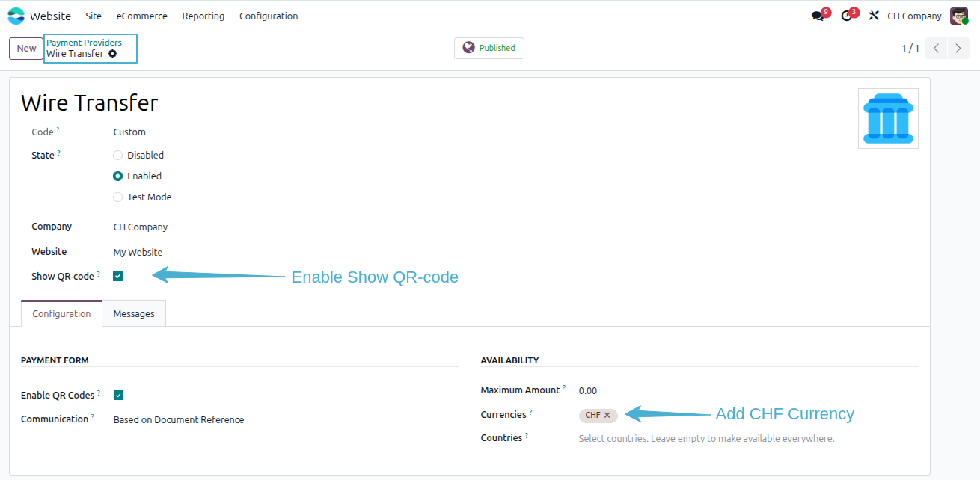Select the Test Mode radio button
Screen dimensions: 980x480
pyautogui.click(x=117, y=197)
